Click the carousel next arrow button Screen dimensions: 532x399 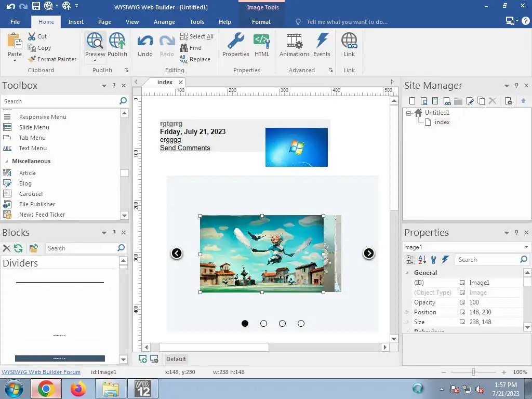coord(369,253)
